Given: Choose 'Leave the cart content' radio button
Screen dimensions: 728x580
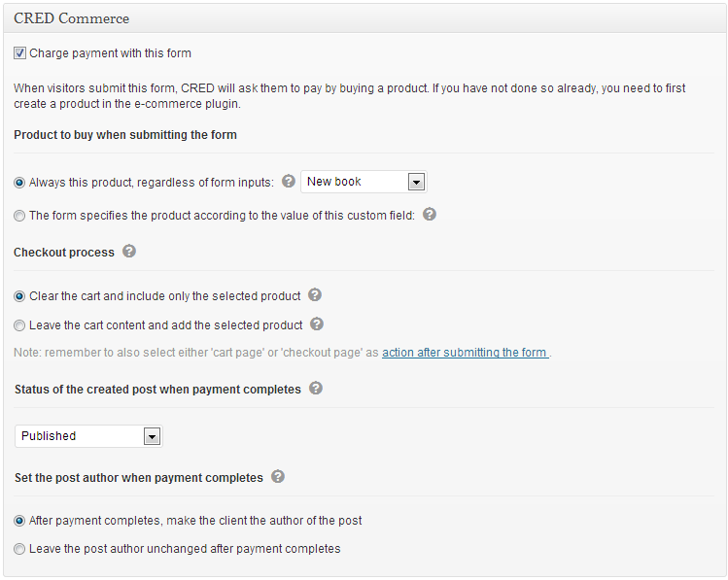Looking at the screenshot, I should (x=19, y=325).
